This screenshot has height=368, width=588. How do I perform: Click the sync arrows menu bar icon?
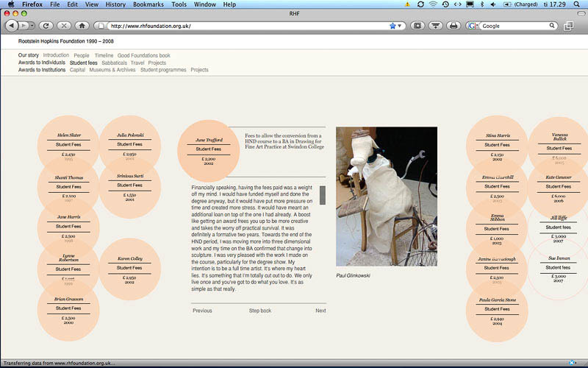pos(420,4)
